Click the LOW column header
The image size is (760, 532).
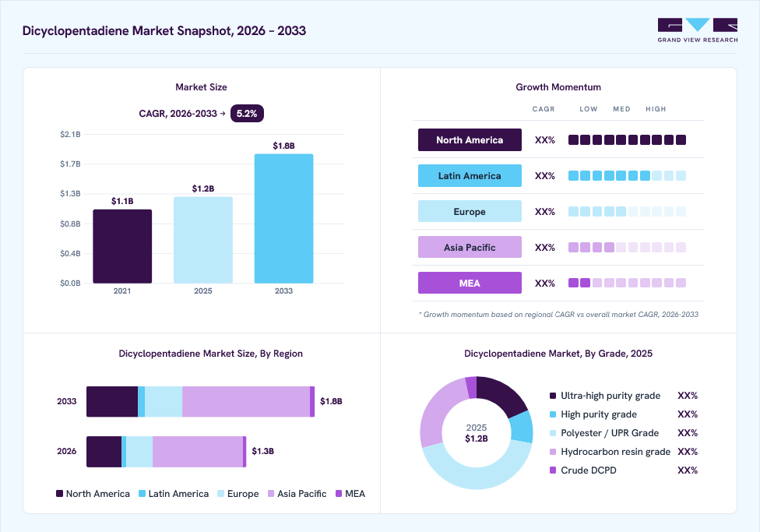point(589,109)
